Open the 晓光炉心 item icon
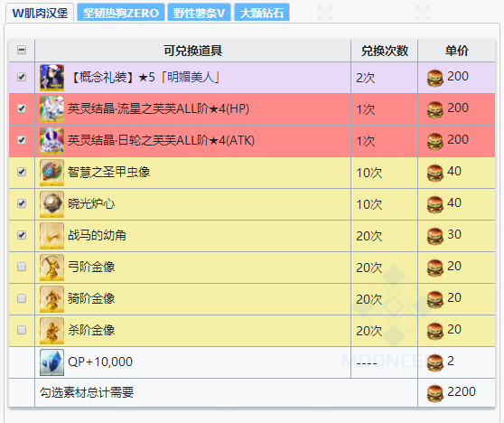The image size is (504, 423). (51, 204)
